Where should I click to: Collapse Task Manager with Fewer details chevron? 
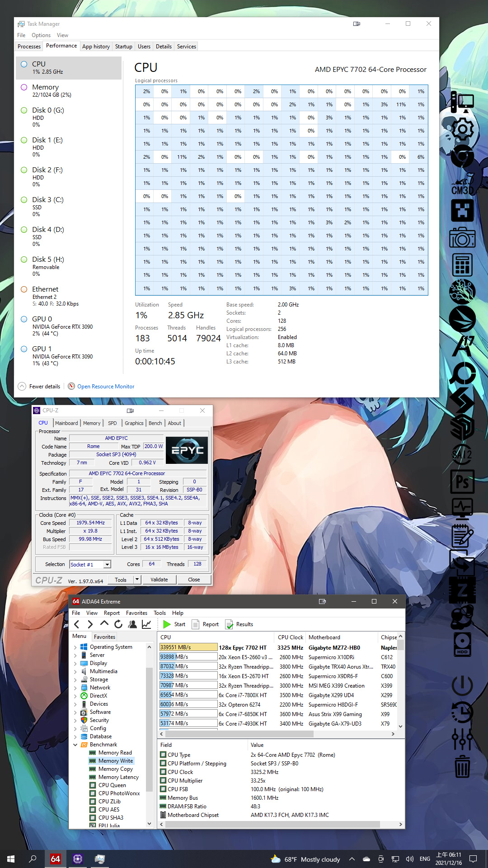click(x=22, y=386)
